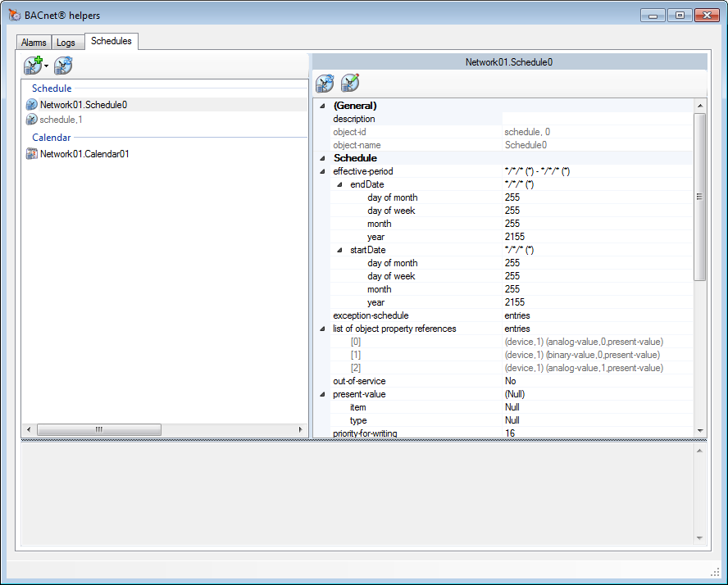Click the refresh icon in properties toolbar
Screen dimensions: 728x585
point(325,83)
